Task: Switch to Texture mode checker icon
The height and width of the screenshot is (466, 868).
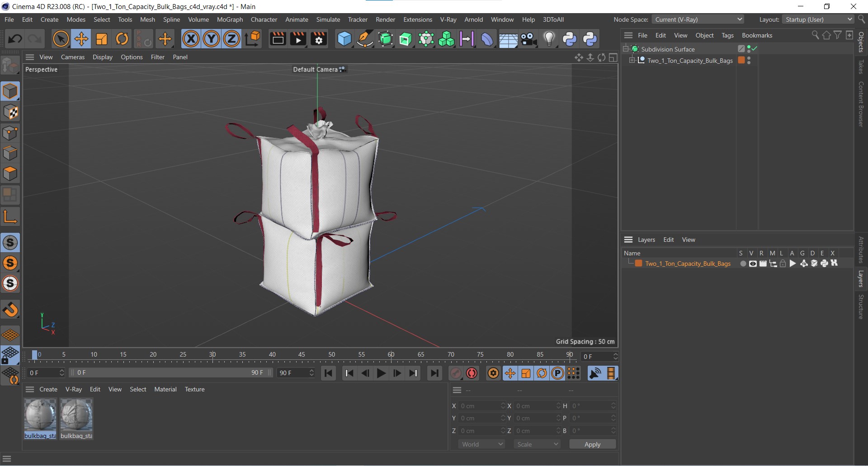Action: [x=10, y=112]
